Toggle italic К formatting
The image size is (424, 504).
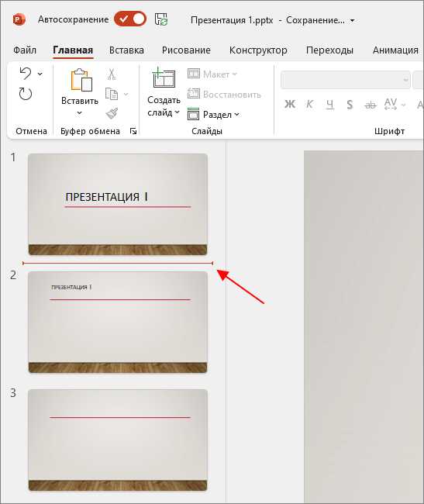tap(309, 104)
